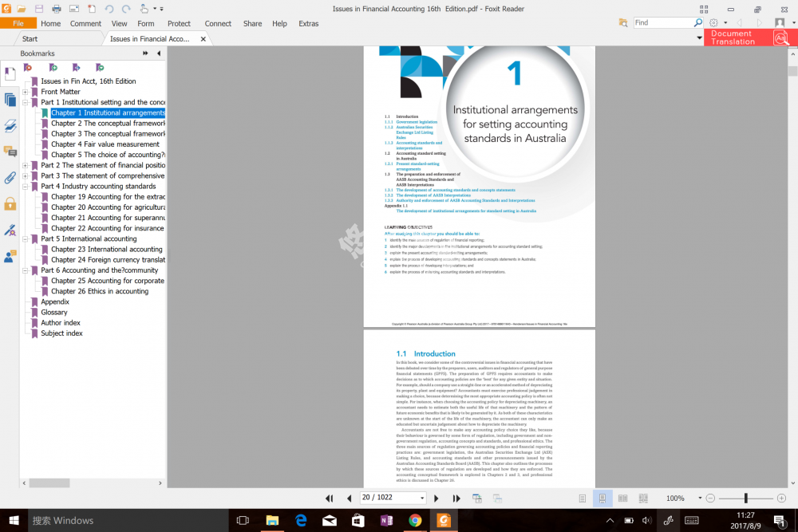Collapse Part 4 Industry accounting standards

26,187
